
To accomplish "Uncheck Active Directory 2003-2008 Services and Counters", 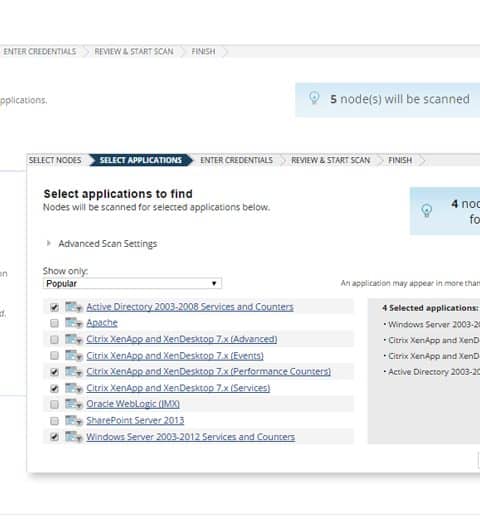I will pos(54,307).
